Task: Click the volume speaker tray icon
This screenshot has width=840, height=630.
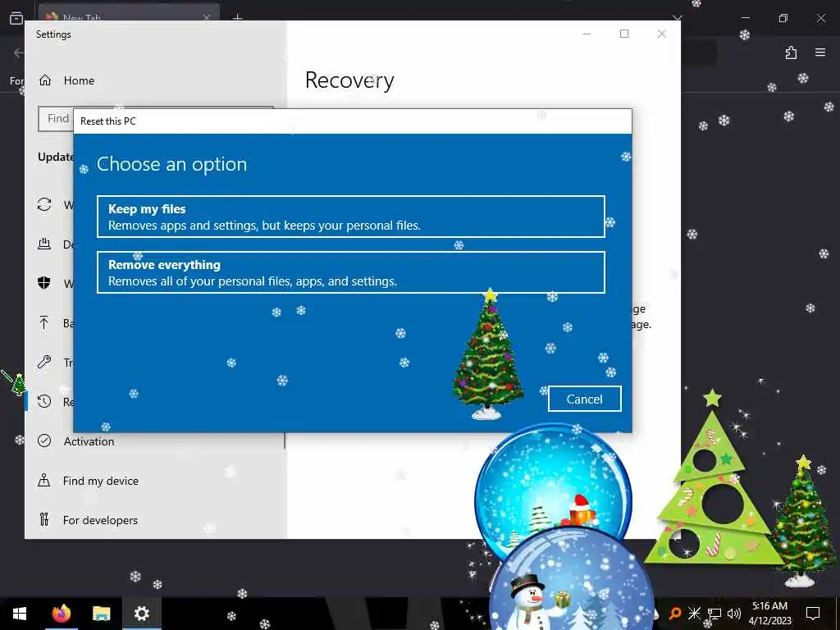Action: tap(734, 614)
